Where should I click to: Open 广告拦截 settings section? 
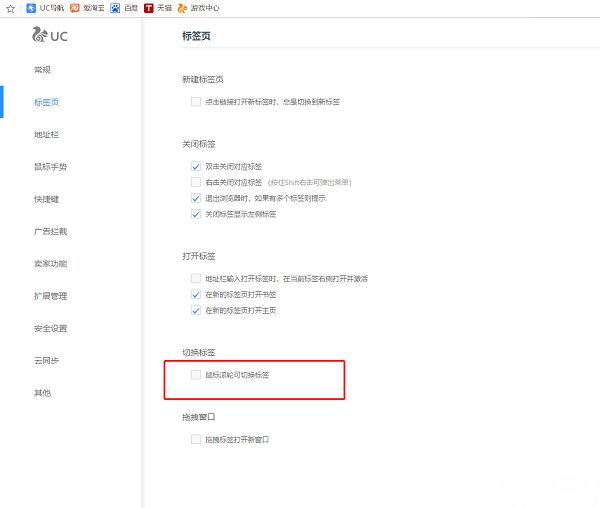(x=51, y=231)
